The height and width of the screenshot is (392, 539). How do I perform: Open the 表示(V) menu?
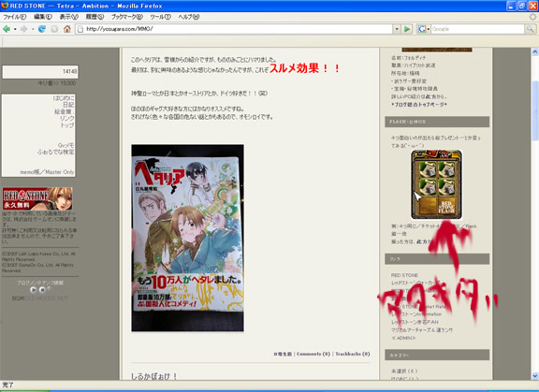point(68,17)
